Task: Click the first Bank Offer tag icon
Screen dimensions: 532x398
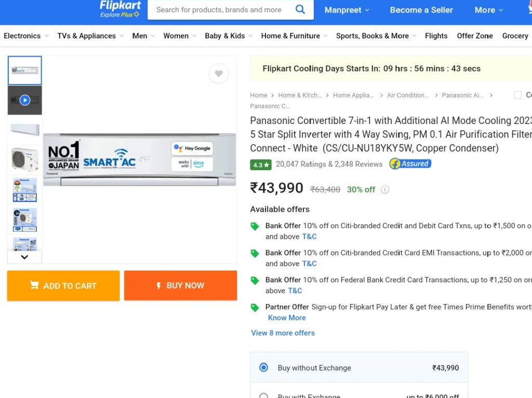Action: pyautogui.click(x=255, y=226)
